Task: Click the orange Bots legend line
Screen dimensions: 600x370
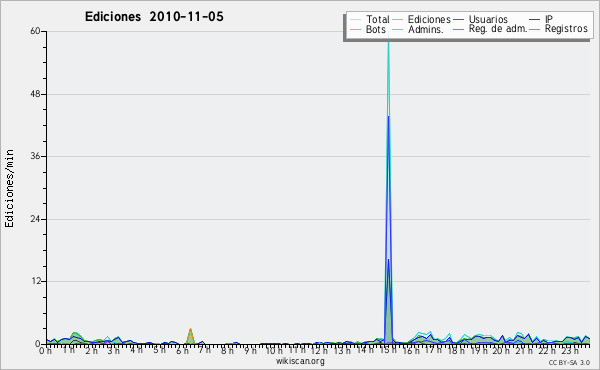Action: pos(355,29)
